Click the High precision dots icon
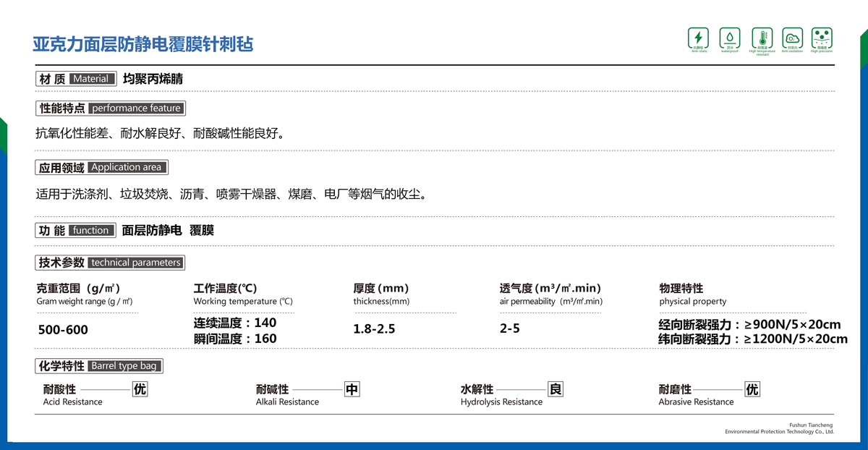Screen dimensions: 868x450 822,38
